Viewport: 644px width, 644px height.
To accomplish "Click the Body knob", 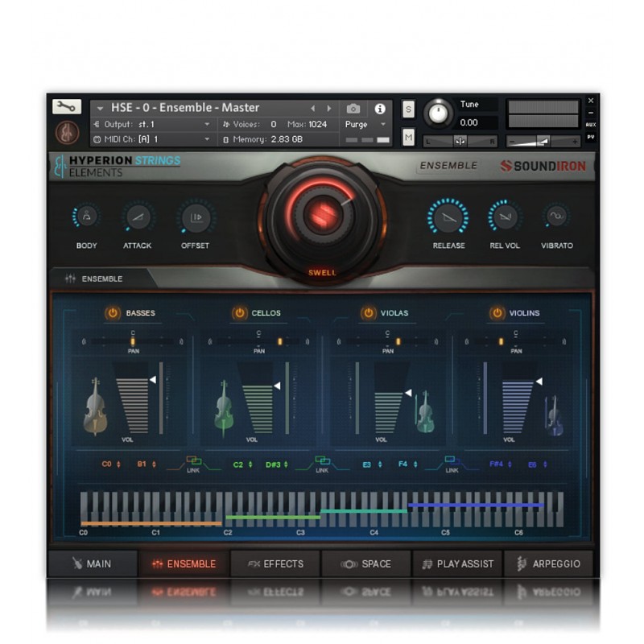I will coord(86,217).
